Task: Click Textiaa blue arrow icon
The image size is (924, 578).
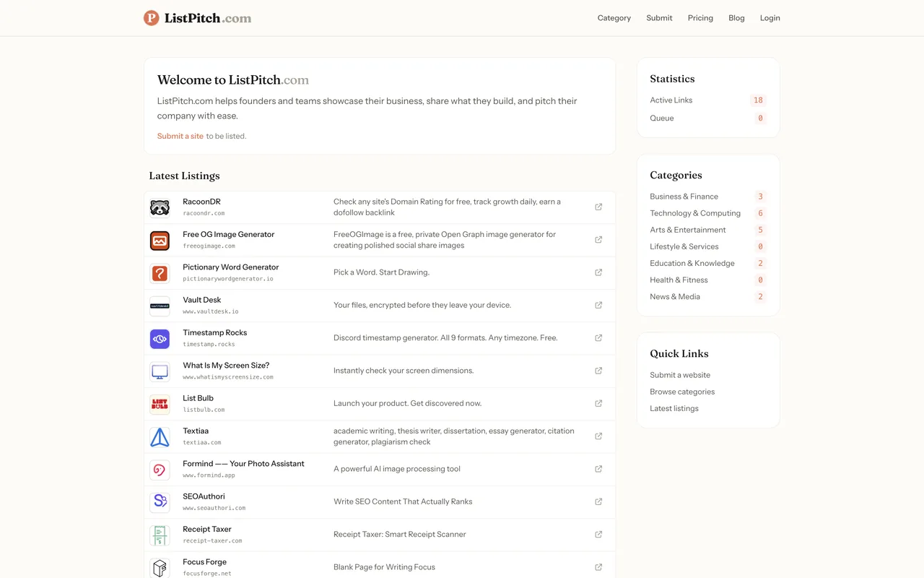Action: [160, 436]
